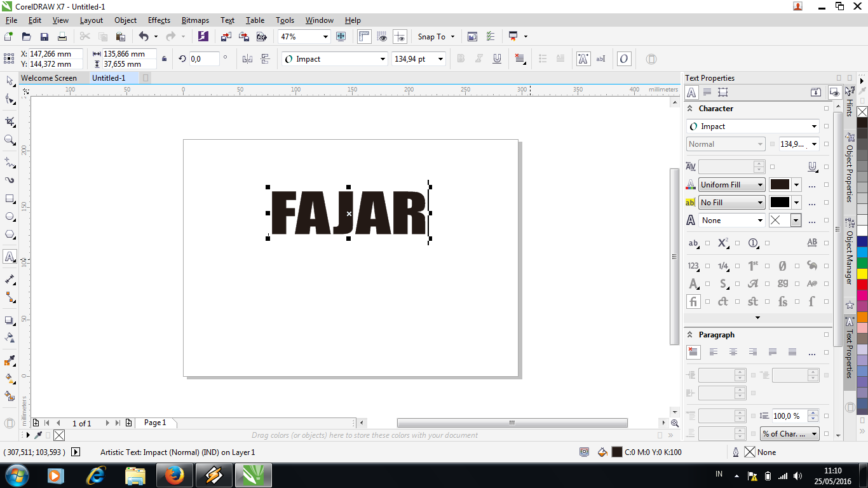Open the Impact font list dropdown
Image resolution: width=868 pixels, height=488 pixels.
pyautogui.click(x=382, y=58)
